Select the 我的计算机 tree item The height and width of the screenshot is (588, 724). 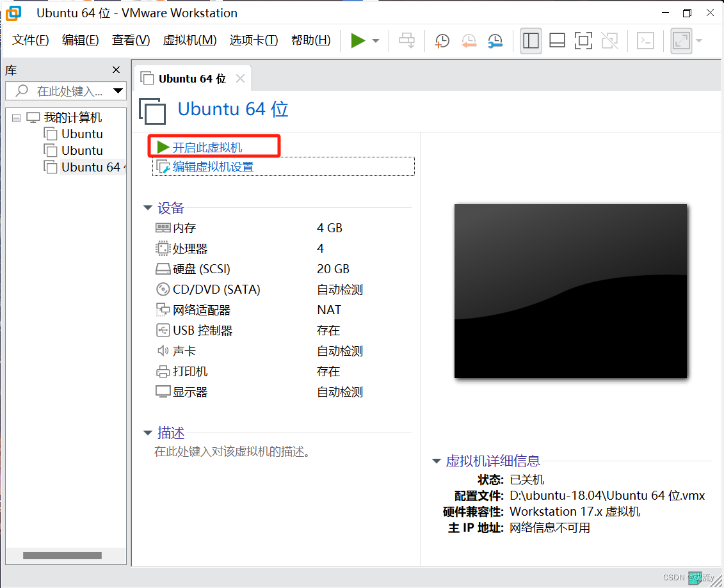[72, 118]
